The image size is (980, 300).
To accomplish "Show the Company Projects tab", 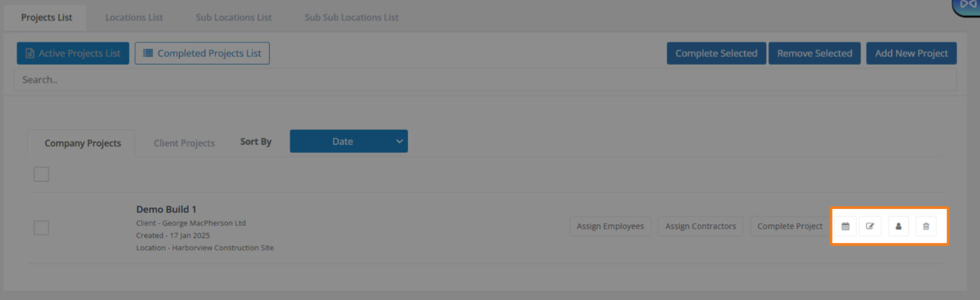I will point(82,143).
